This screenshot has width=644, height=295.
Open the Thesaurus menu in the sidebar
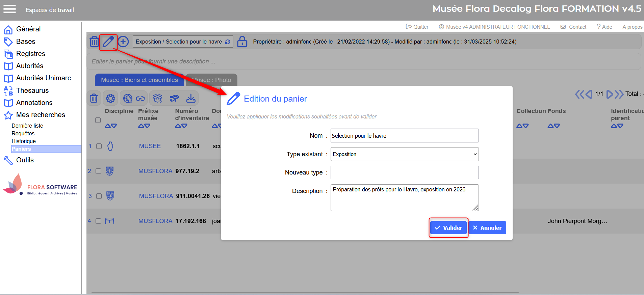(x=32, y=90)
